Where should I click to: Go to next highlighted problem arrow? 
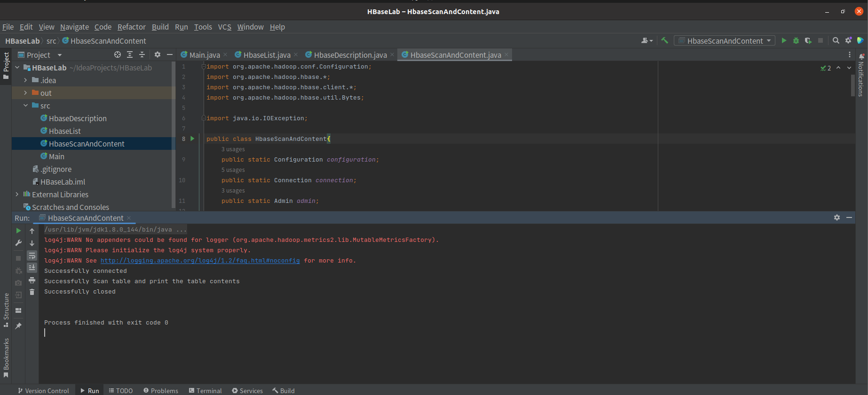click(x=849, y=68)
